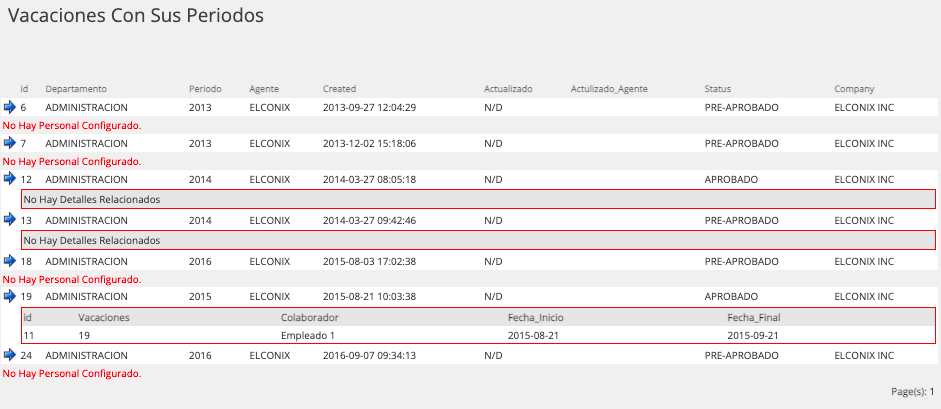Click the Page(s): 1 pagination indicator

point(913,392)
